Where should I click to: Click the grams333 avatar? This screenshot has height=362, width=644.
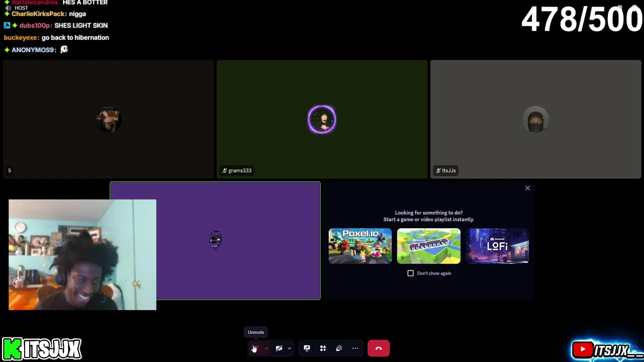click(x=322, y=119)
